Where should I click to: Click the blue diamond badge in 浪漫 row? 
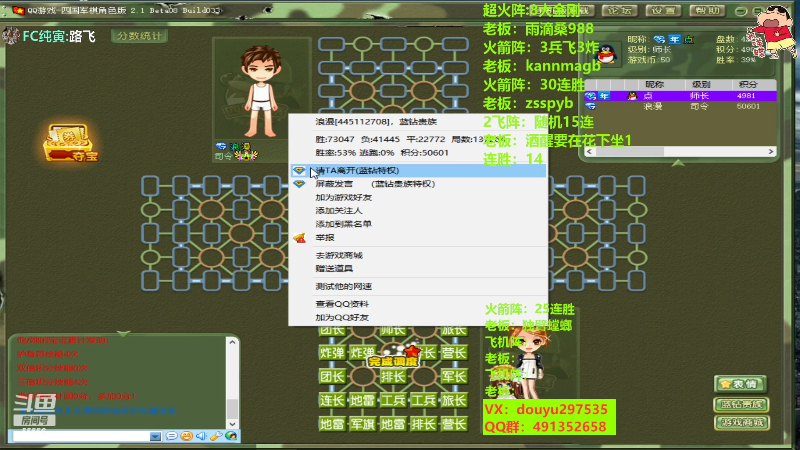[x=591, y=106]
